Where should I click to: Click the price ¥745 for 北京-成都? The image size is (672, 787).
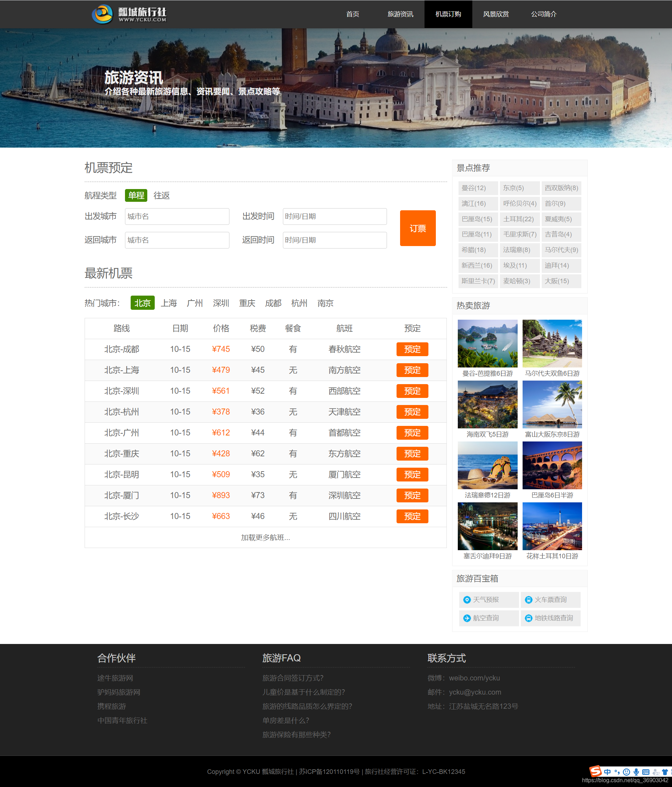(x=221, y=349)
